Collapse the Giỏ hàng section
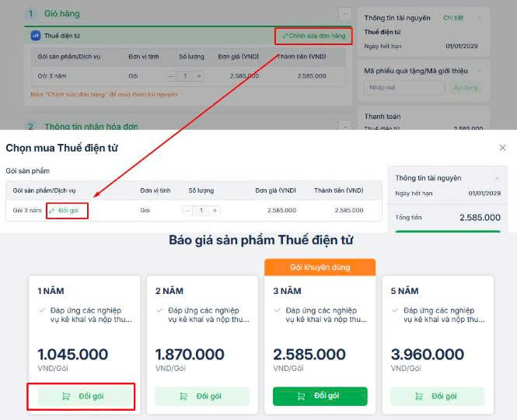This screenshot has width=517, height=420. [345, 14]
